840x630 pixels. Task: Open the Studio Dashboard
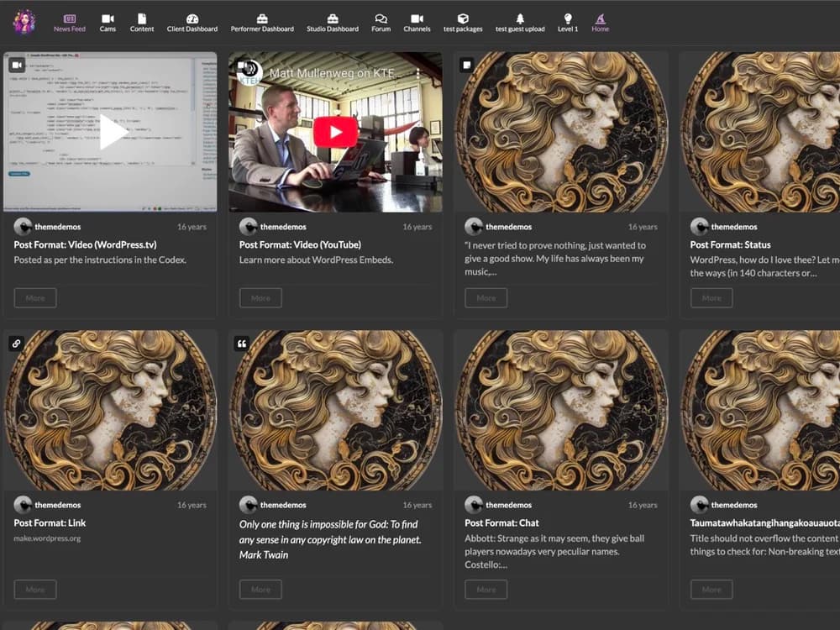333,23
